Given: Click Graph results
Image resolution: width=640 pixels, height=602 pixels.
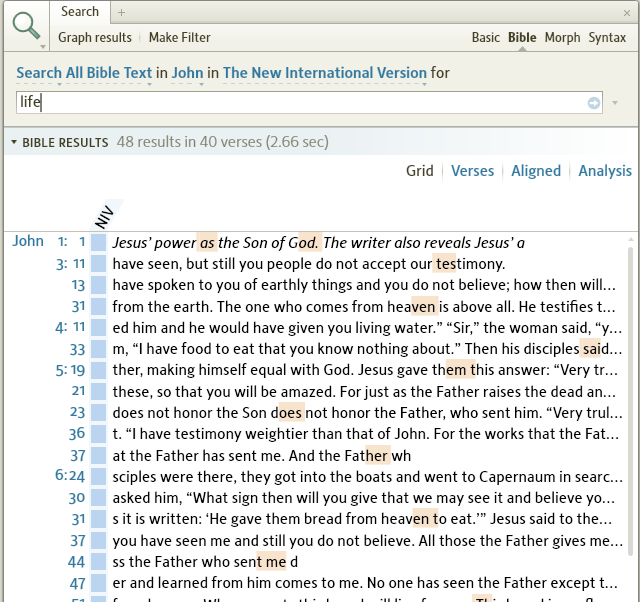Looking at the screenshot, I should (x=95, y=37).
